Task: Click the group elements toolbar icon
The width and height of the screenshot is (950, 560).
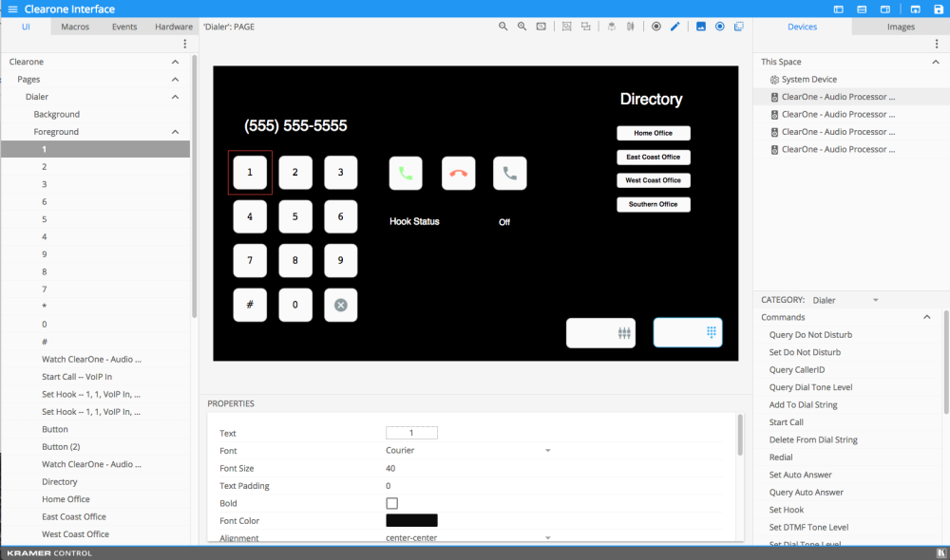Action: pyautogui.click(x=566, y=27)
